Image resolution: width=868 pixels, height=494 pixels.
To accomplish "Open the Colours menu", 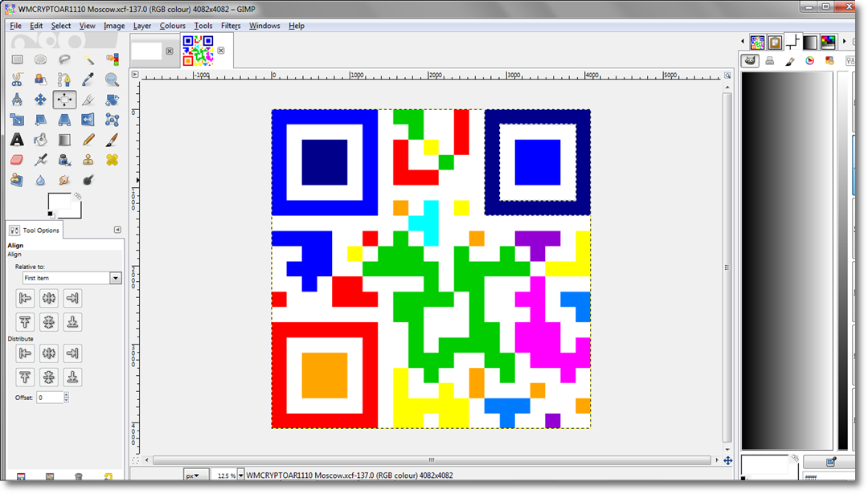I will (x=172, y=26).
